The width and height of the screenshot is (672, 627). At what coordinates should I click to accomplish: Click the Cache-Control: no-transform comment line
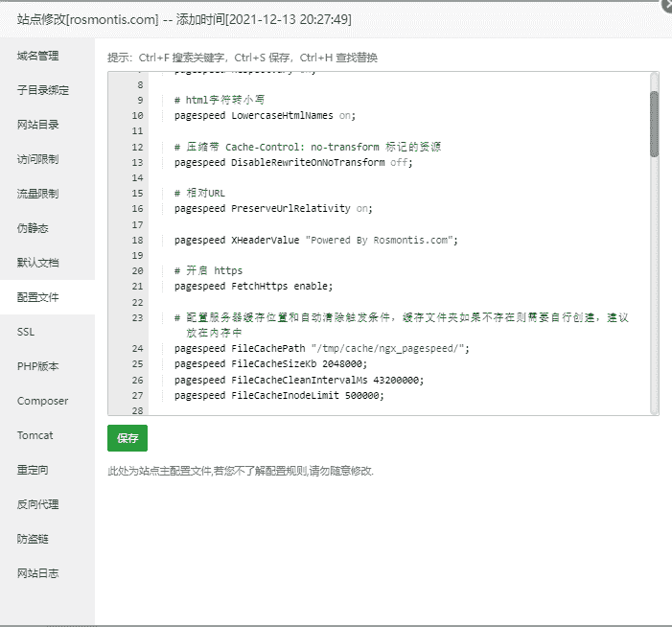pyautogui.click(x=308, y=147)
